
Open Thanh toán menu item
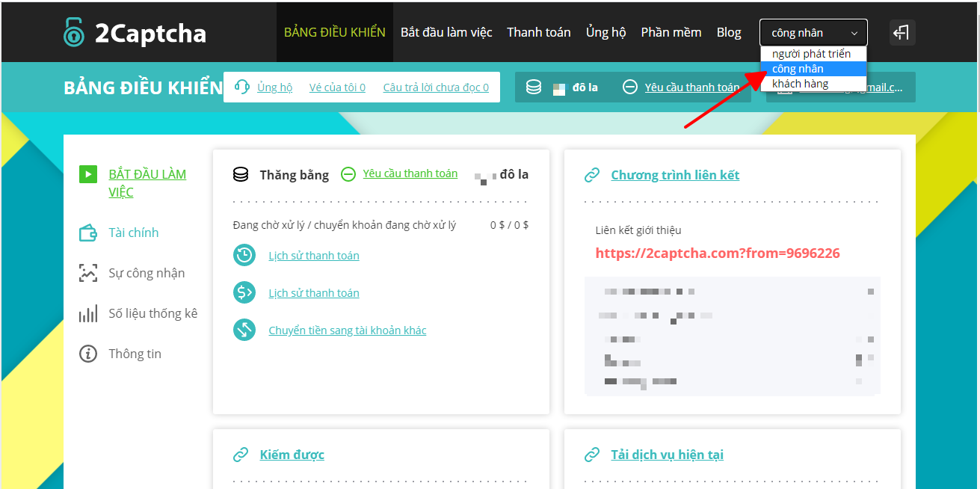(539, 32)
